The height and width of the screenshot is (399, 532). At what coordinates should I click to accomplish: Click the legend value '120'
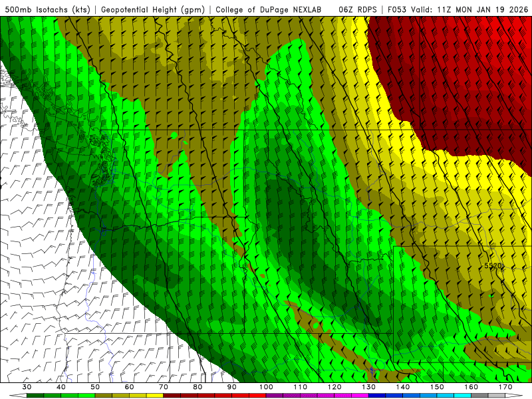[334, 387]
